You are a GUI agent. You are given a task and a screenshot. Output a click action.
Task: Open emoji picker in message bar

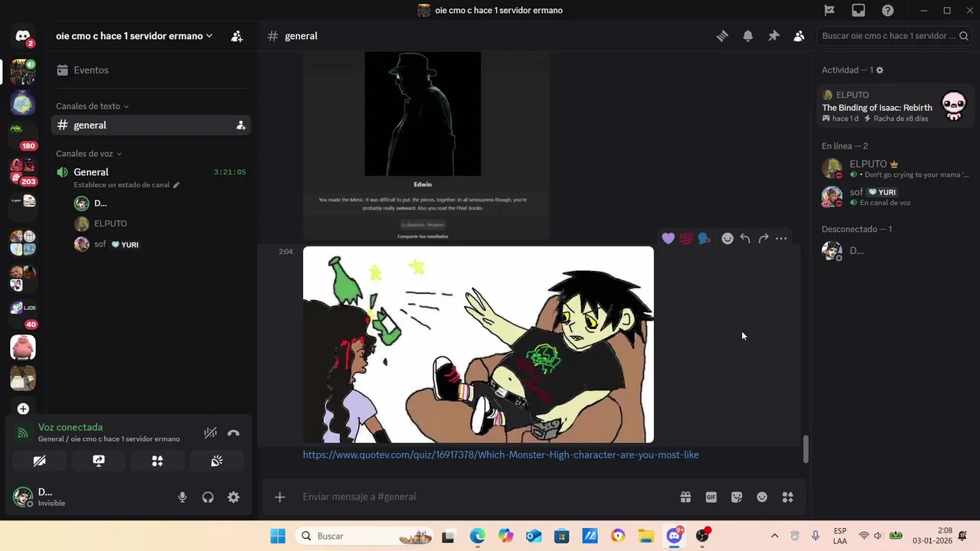[762, 497]
